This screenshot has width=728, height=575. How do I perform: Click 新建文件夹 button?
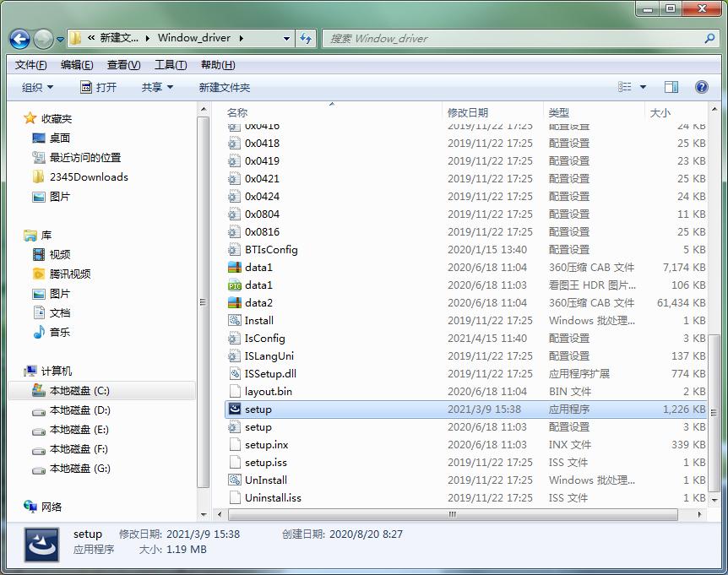point(225,87)
